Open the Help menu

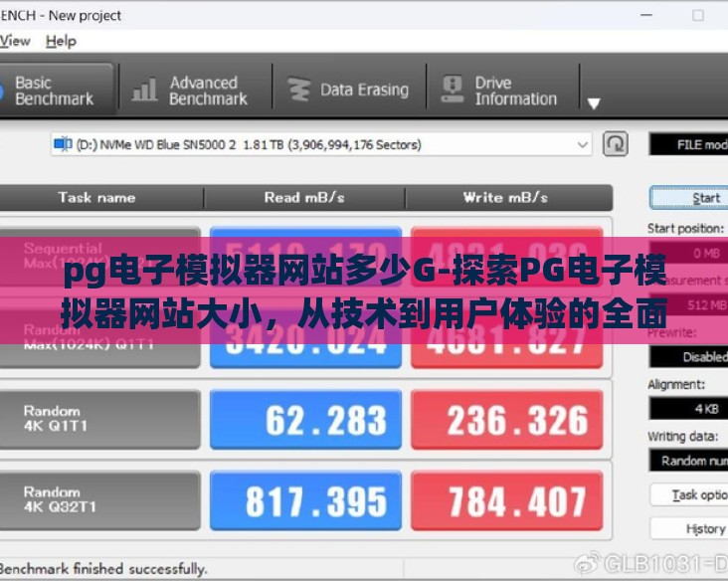click(61, 41)
